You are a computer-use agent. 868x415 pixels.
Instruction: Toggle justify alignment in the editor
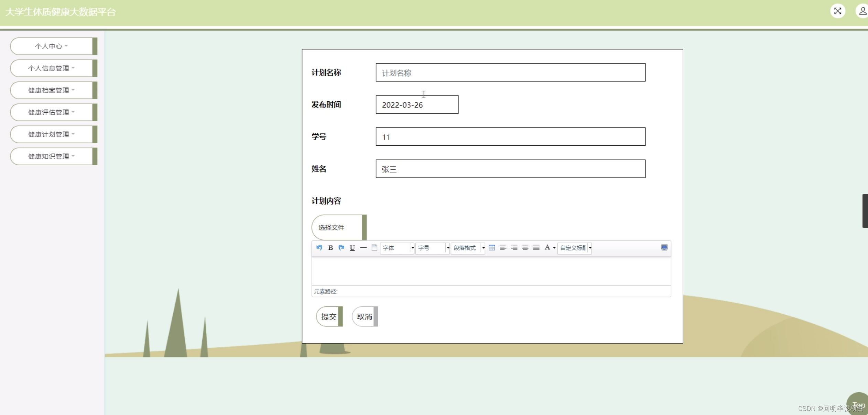[x=536, y=248]
